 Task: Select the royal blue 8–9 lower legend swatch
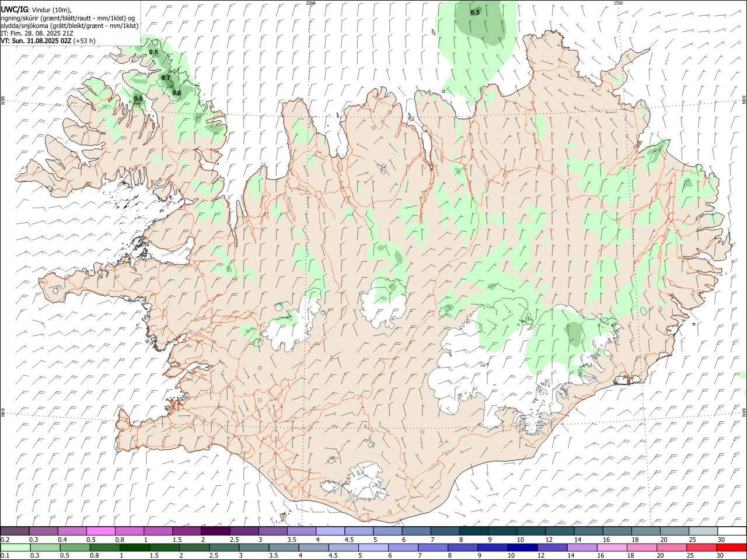pos(463,547)
